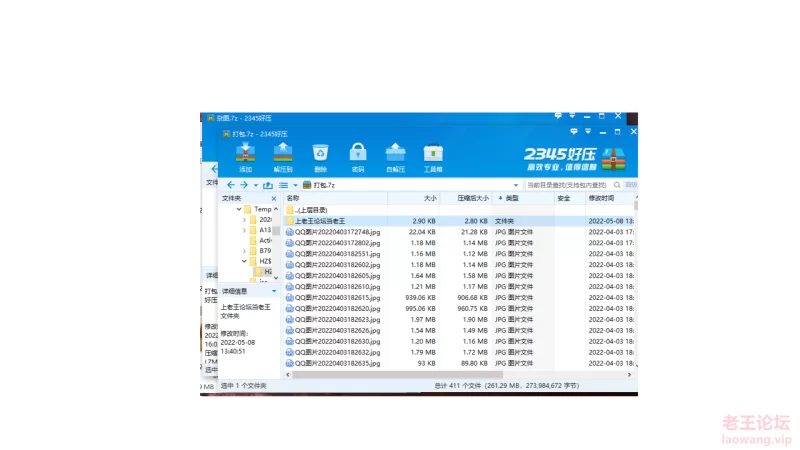
Task: Open navigation history dropdown arrow beside forward
Action: [256, 185]
